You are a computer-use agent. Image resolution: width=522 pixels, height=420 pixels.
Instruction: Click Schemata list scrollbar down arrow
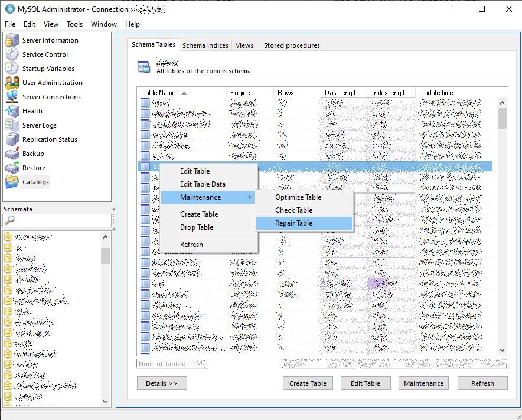[x=106, y=401]
